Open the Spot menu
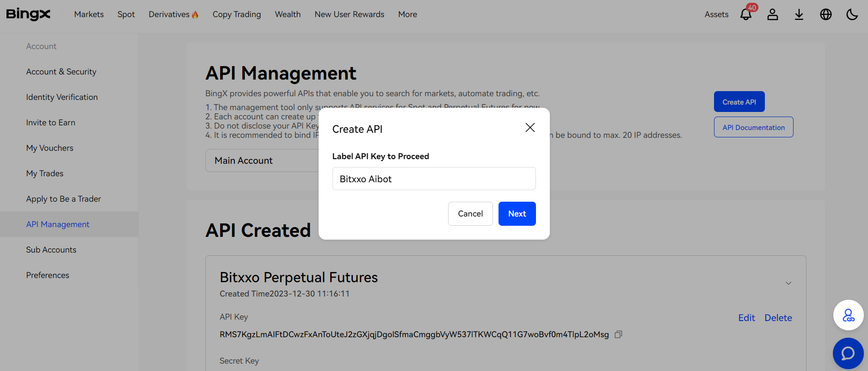 coord(126,14)
